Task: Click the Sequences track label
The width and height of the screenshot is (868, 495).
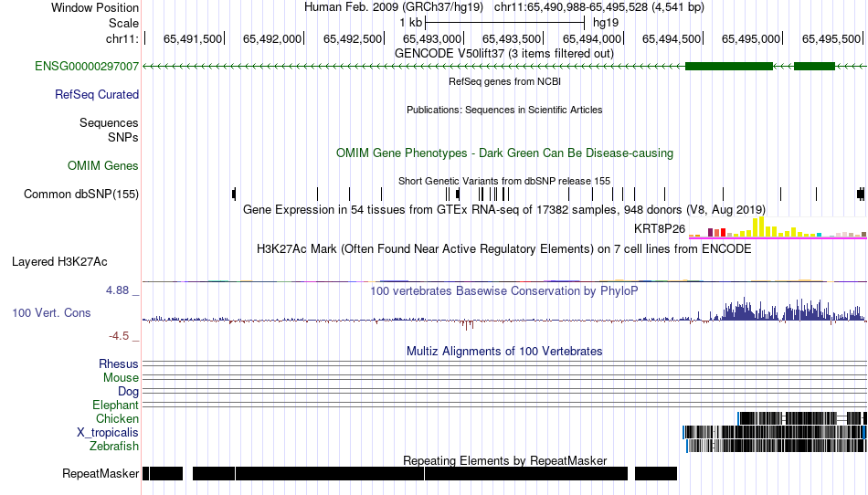Action: click(109, 122)
